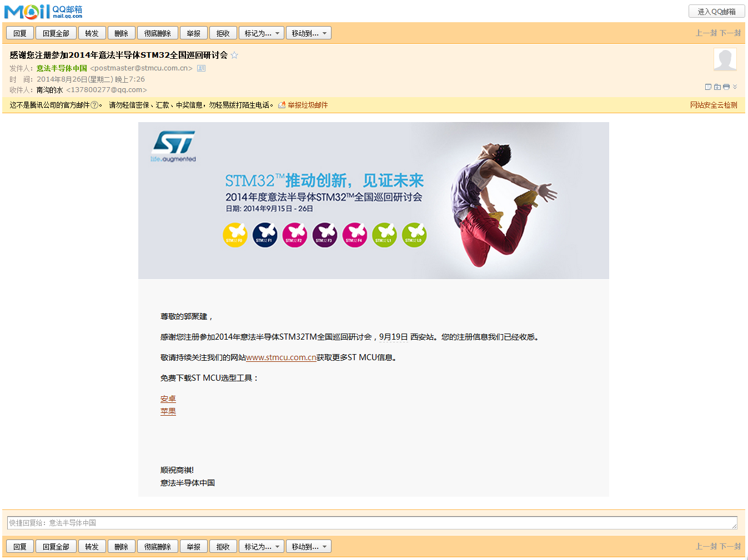Click 举报 in the top toolbar

pyautogui.click(x=194, y=33)
